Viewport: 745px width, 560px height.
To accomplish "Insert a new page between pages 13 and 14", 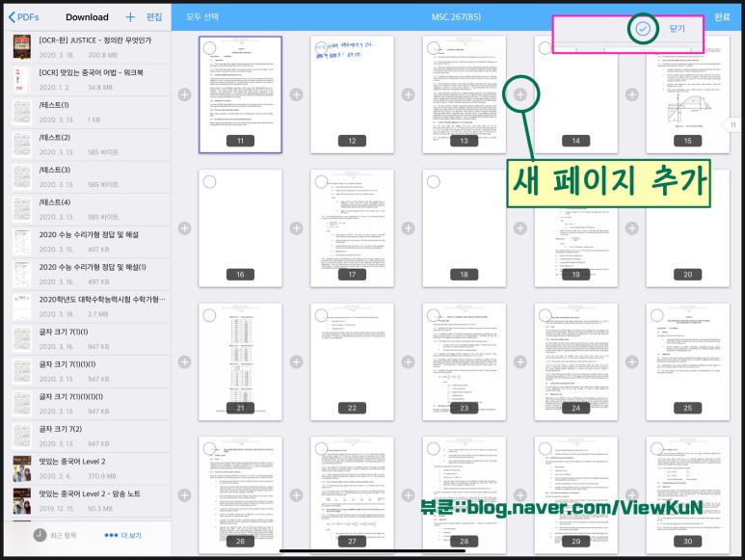I will [x=520, y=94].
